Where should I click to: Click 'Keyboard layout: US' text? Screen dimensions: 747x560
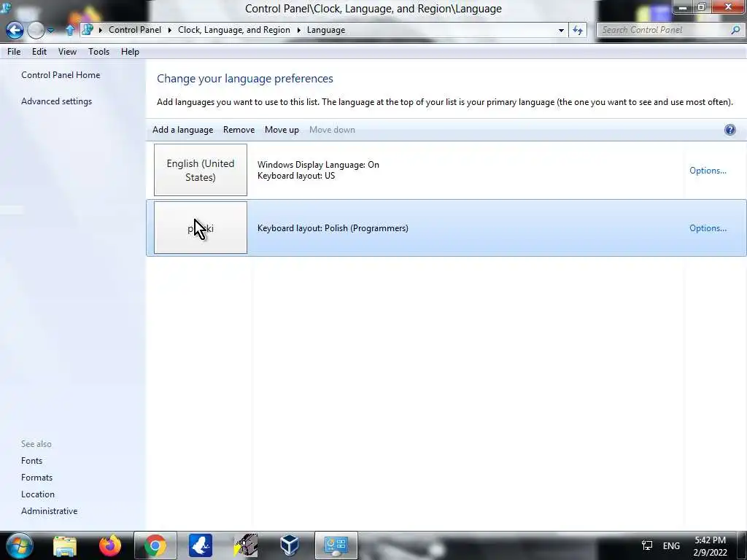pos(296,176)
